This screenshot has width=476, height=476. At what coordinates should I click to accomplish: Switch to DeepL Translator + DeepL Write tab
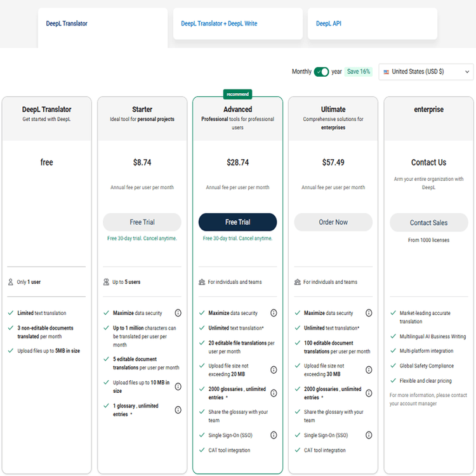coord(237,24)
